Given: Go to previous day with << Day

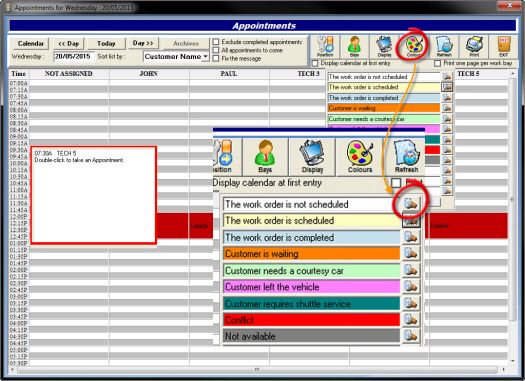Looking at the screenshot, I should (68, 44).
